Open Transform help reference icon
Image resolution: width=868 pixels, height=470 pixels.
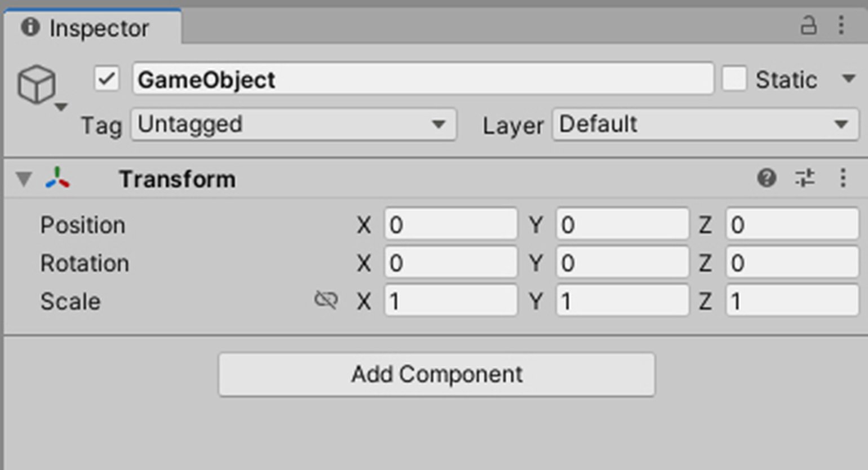(x=767, y=179)
